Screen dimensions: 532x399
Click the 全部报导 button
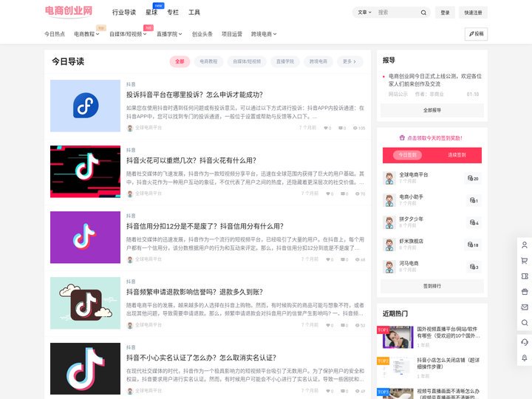click(432, 110)
